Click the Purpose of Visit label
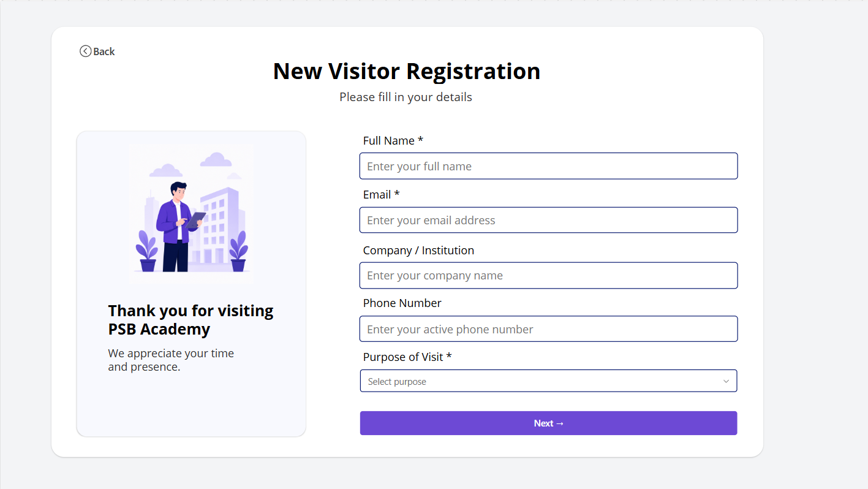 tap(407, 357)
